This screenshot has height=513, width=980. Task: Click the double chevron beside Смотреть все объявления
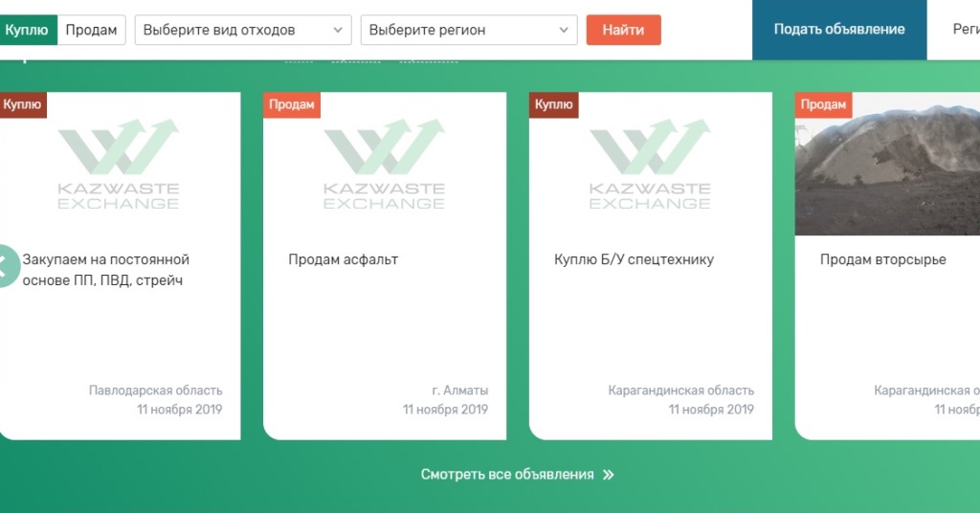pyautogui.click(x=609, y=475)
